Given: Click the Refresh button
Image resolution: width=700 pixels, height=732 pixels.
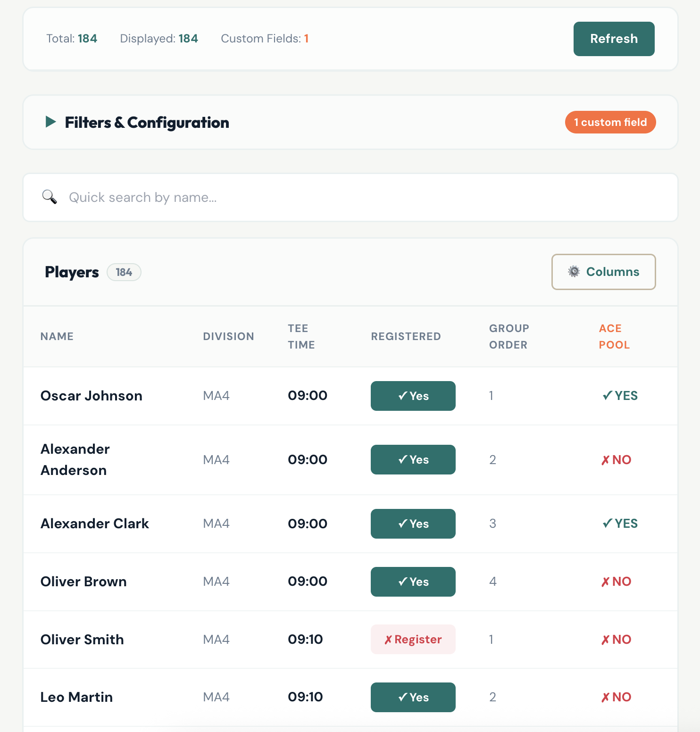Looking at the screenshot, I should pos(613,39).
